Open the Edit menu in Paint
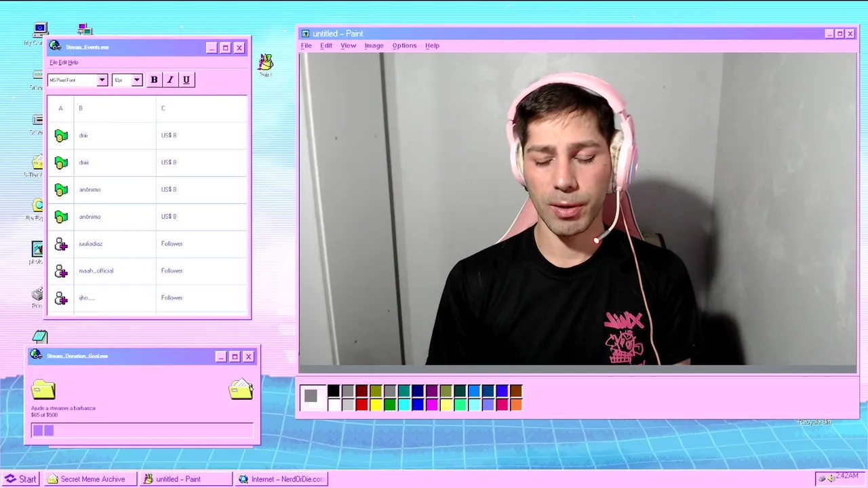The image size is (868, 488). [326, 45]
